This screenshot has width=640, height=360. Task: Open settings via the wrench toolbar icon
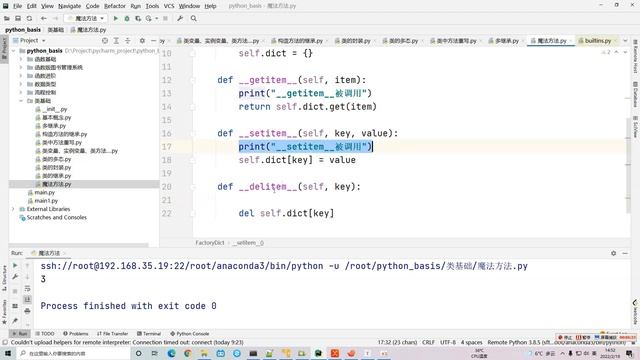(180, 18)
